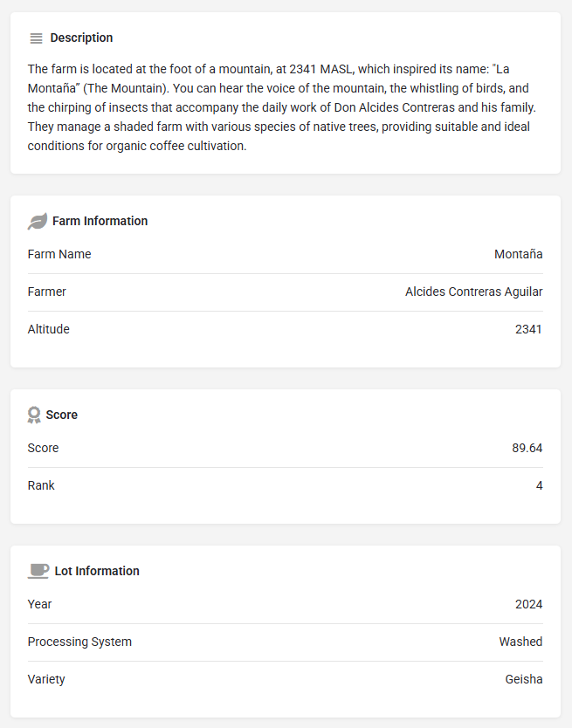This screenshot has width=572, height=728.
Task: Click the Description lines icon
Action: (x=37, y=38)
